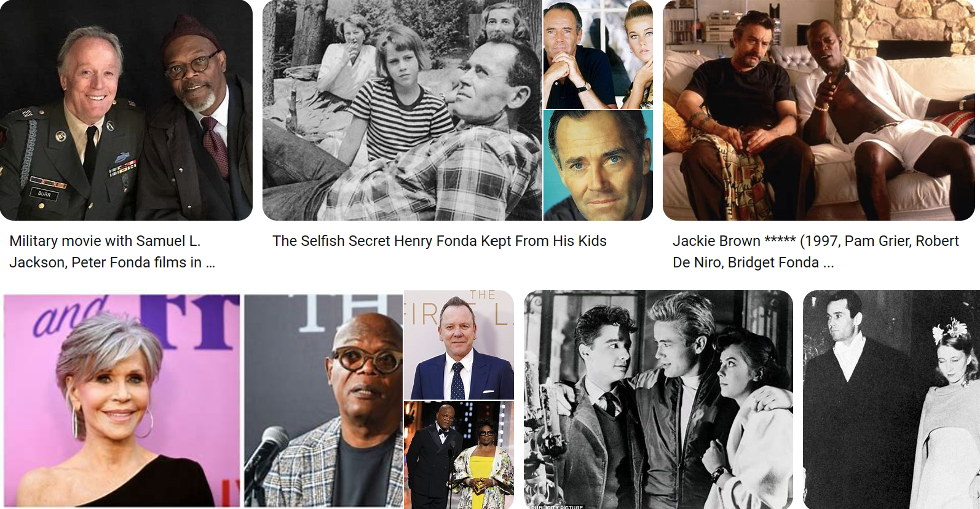Screen dimensions: 980x509
Task: Click small photo of man resting chin on hands
Action: [580, 54]
